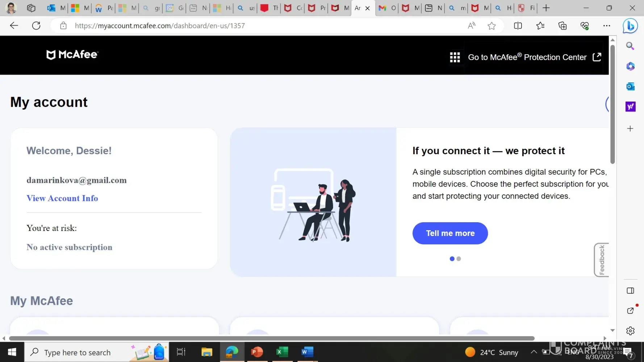
Task: Switch to the Outlook tab
Action: pos(56,8)
